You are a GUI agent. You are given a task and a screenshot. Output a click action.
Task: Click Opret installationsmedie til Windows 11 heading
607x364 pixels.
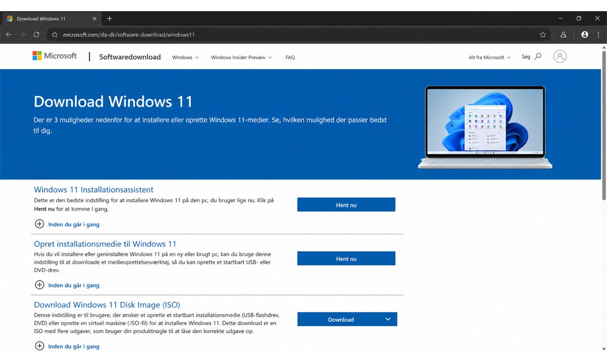[x=105, y=244]
